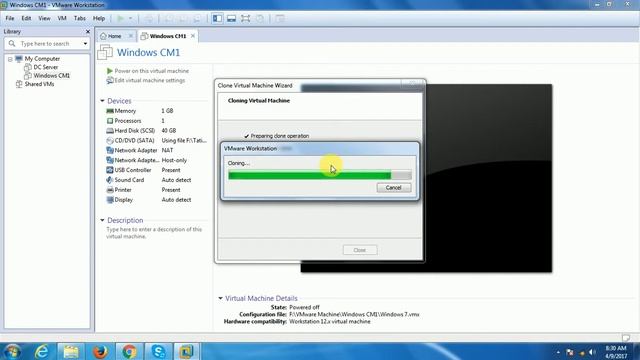Click the green Power On toolbar icon
The height and width of the screenshot is (360, 640).
point(120,18)
